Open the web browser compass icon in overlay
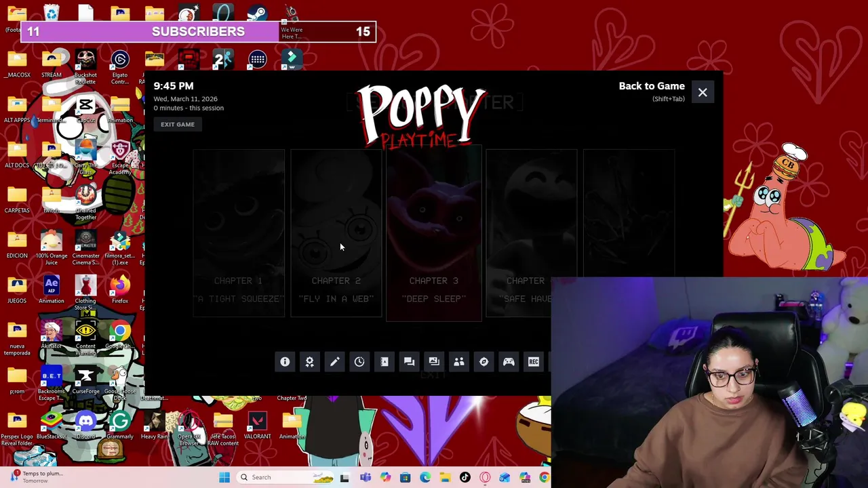 pos(484,362)
